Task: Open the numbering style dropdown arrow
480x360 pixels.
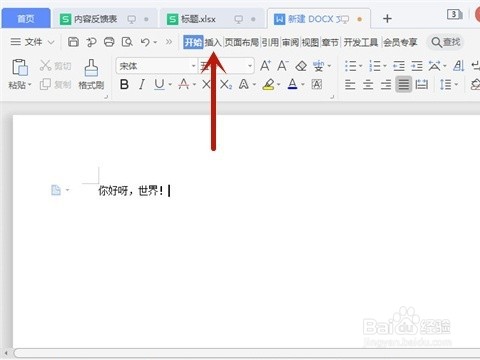Action: [x=385, y=66]
